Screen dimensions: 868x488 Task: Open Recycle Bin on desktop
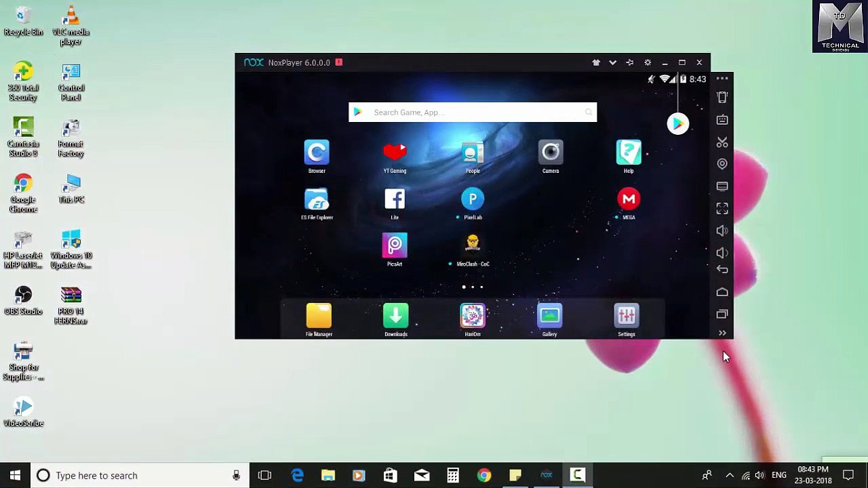click(x=23, y=21)
